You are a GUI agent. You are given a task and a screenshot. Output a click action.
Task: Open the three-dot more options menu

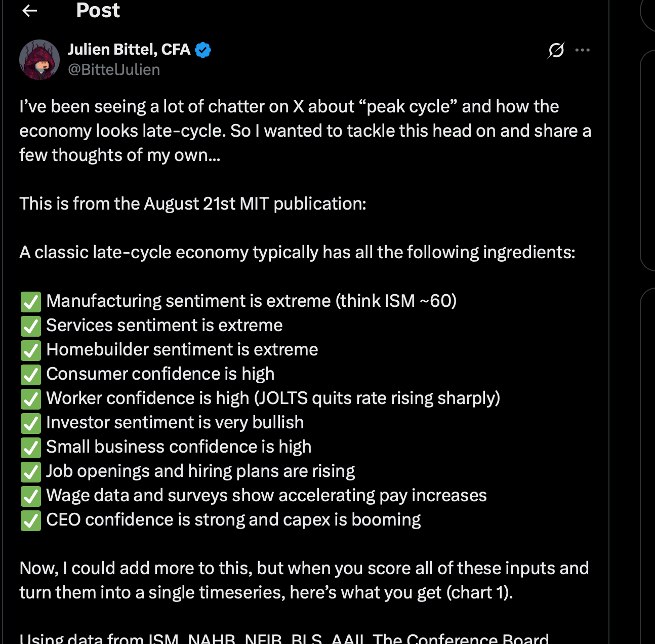click(583, 50)
